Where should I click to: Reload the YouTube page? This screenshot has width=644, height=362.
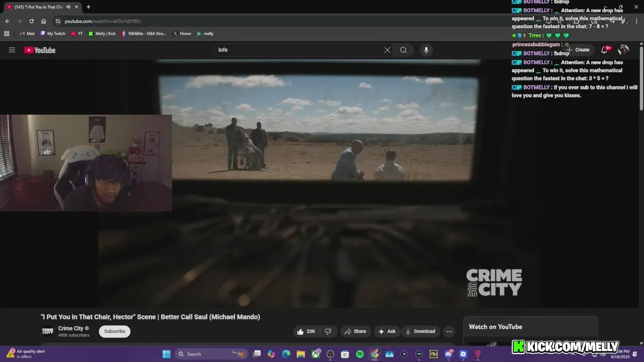click(31, 21)
